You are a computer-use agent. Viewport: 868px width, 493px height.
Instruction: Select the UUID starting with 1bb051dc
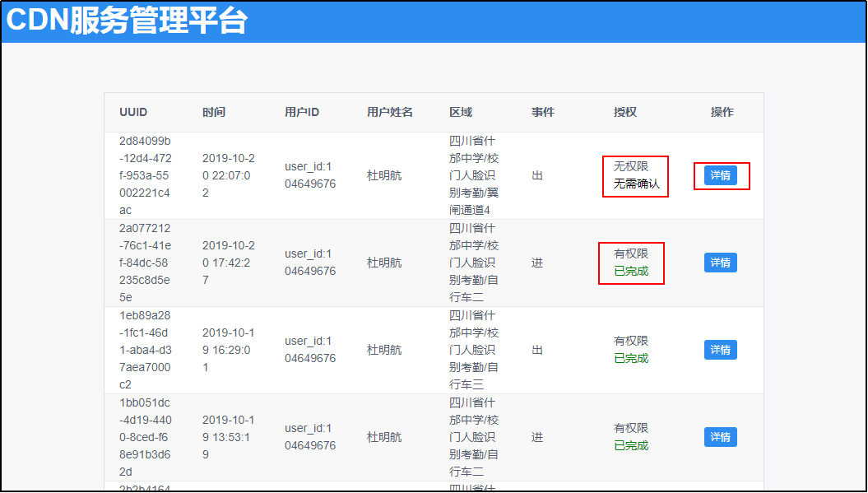point(145,437)
